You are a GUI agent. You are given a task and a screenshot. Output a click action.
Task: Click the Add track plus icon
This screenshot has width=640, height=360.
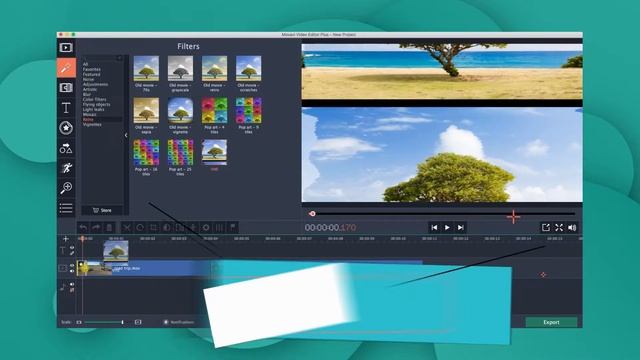pyautogui.click(x=66, y=239)
